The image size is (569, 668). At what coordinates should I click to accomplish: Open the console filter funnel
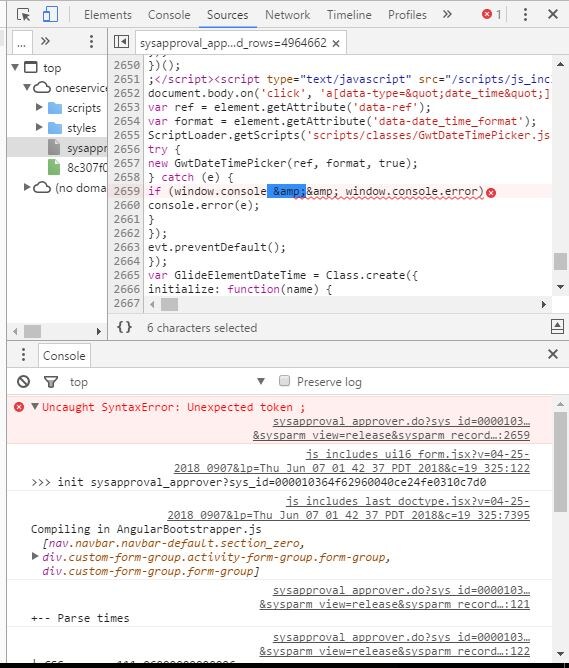[x=51, y=381]
